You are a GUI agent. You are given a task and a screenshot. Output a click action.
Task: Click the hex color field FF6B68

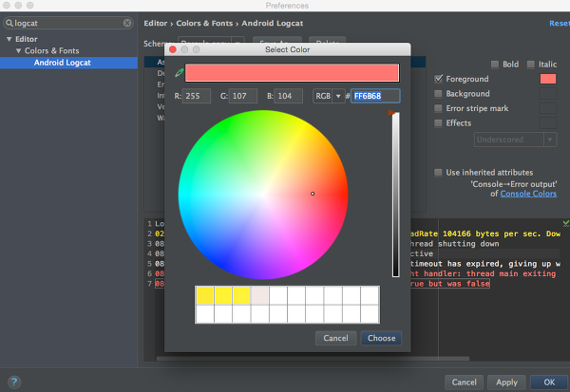[375, 96]
